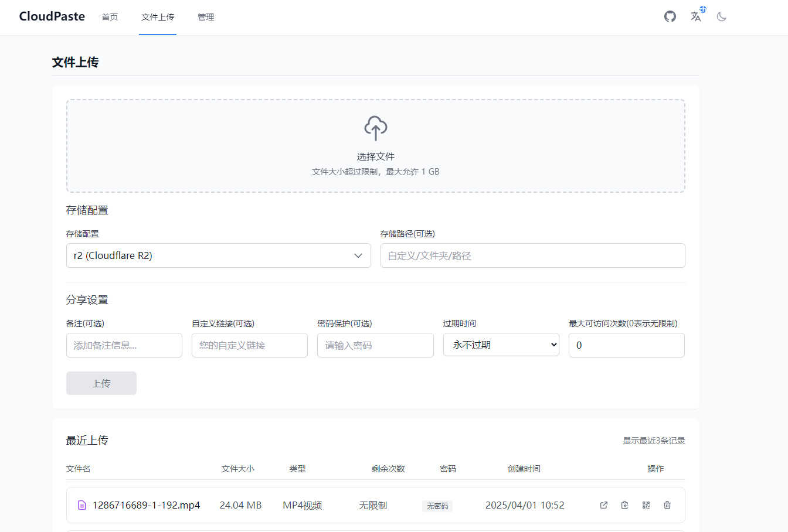Select the 文件上传 tab

click(158, 17)
